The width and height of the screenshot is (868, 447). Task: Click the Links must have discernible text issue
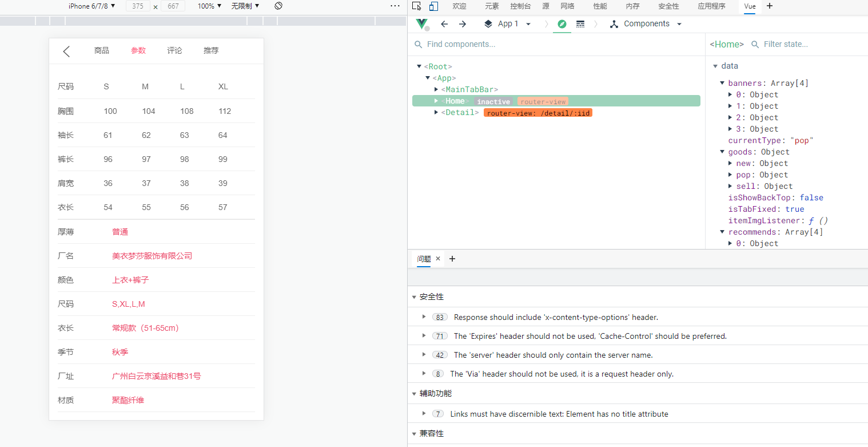559,414
